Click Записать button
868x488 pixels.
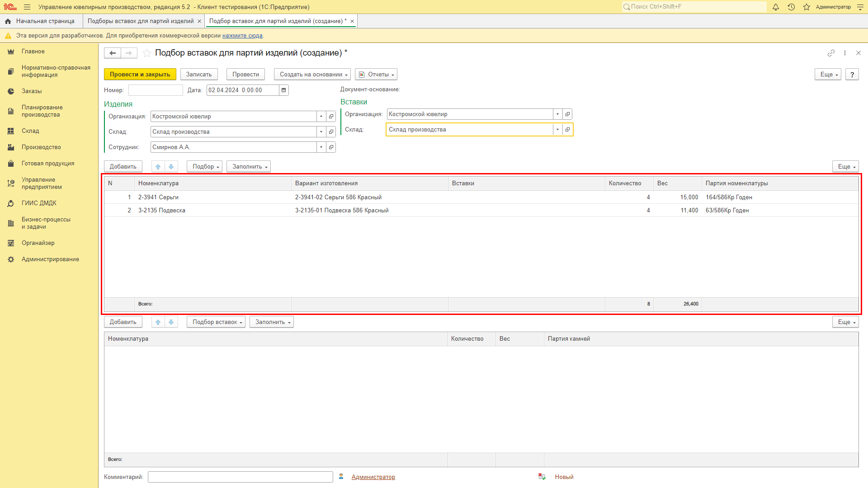coord(199,74)
